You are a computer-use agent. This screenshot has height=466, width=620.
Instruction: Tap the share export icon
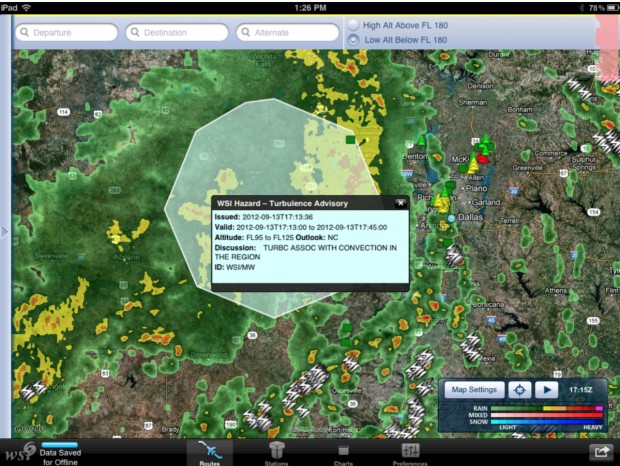tap(601, 452)
